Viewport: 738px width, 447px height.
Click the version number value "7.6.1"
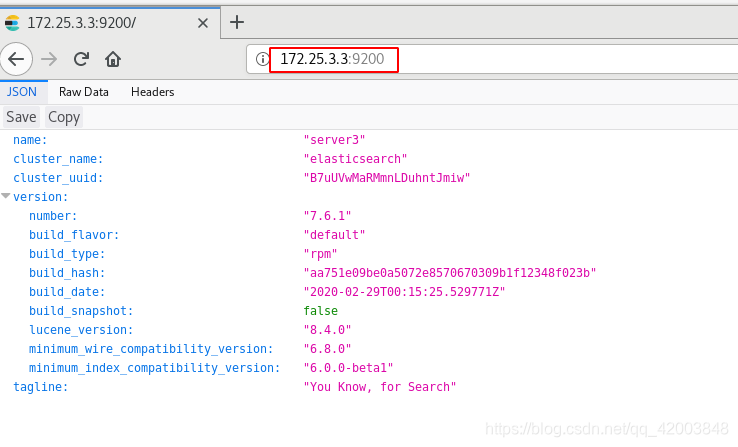327,216
